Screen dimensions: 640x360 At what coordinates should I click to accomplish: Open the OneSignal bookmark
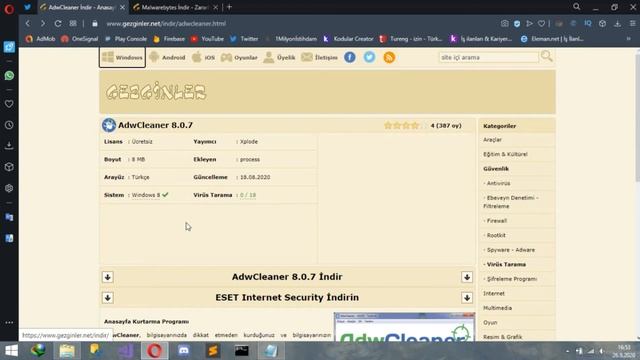click(80, 39)
